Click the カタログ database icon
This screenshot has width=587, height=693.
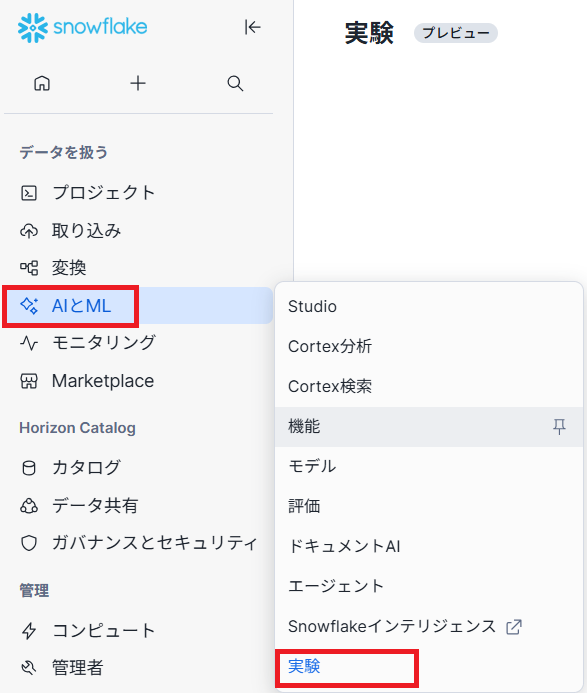click(x=29, y=468)
